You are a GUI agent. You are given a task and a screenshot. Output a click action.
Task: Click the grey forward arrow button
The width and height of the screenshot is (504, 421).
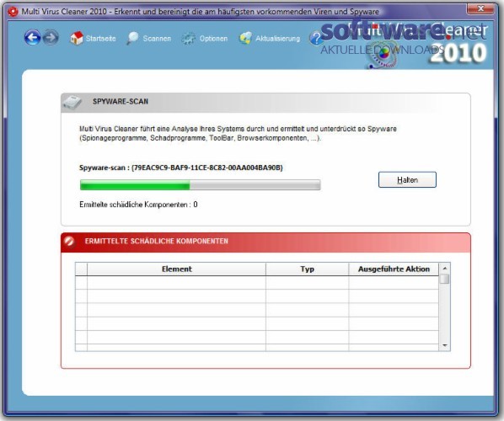coord(51,38)
